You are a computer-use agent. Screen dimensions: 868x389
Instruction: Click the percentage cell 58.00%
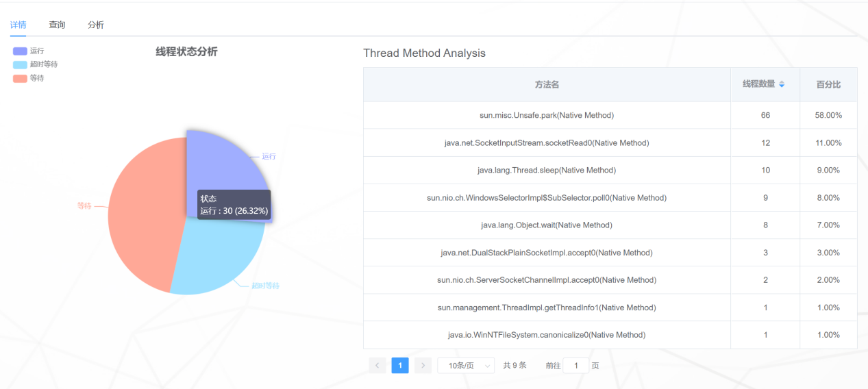tap(828, 115)
